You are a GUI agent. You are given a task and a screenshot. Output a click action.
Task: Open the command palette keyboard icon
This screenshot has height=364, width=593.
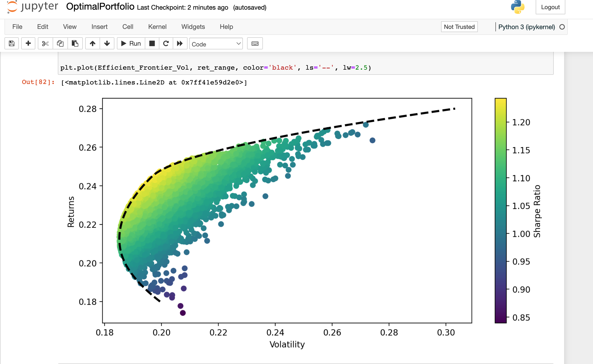coord(255,43)
